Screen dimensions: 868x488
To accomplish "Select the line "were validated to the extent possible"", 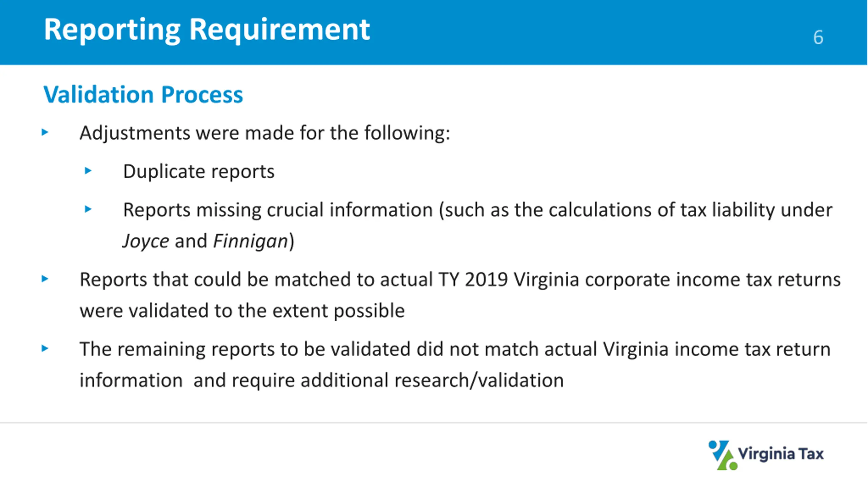I will coord(242,311).
